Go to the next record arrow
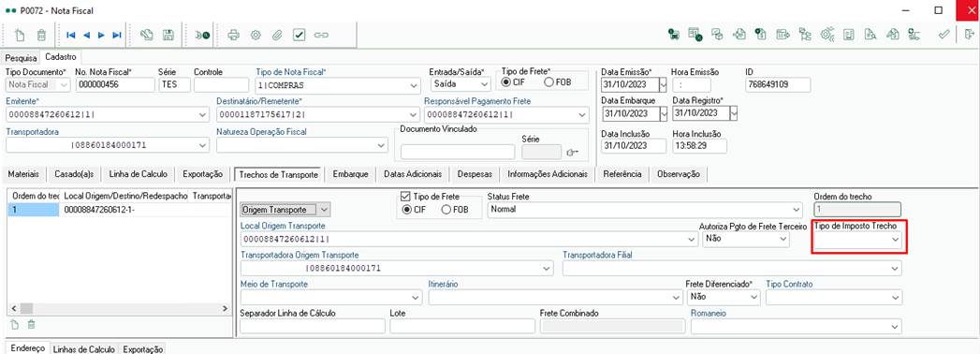 (x=101, y=35)
